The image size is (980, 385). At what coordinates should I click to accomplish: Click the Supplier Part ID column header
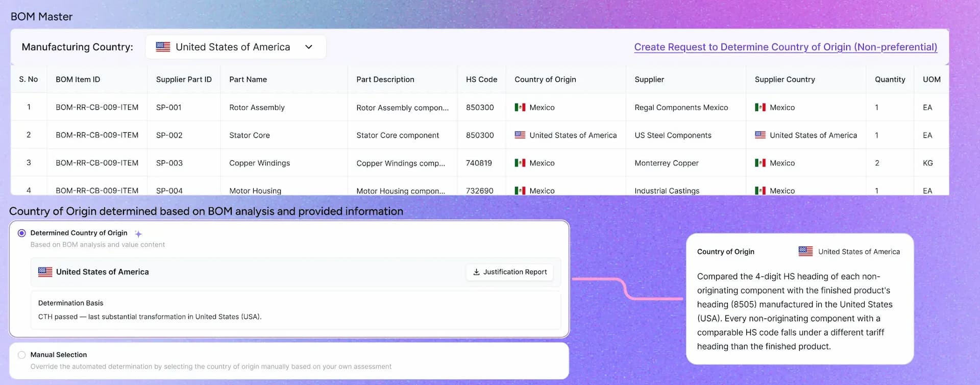(x=184, y=79)
